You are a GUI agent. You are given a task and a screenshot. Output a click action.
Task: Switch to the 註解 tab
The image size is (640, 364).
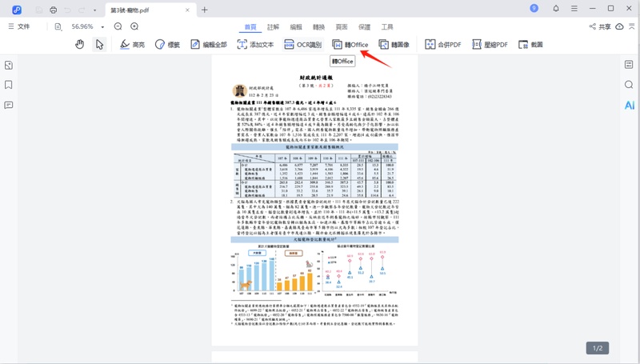coord(273,27)
